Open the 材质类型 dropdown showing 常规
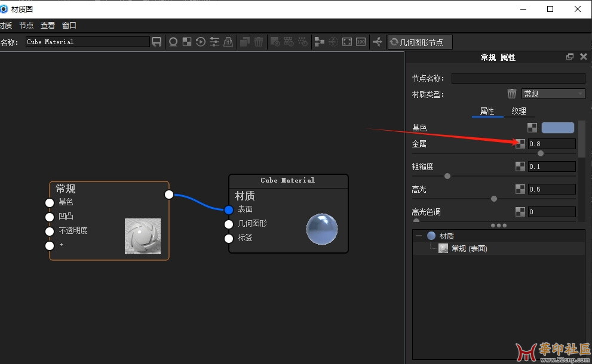 pyautogui.click(x=553, y=94)
